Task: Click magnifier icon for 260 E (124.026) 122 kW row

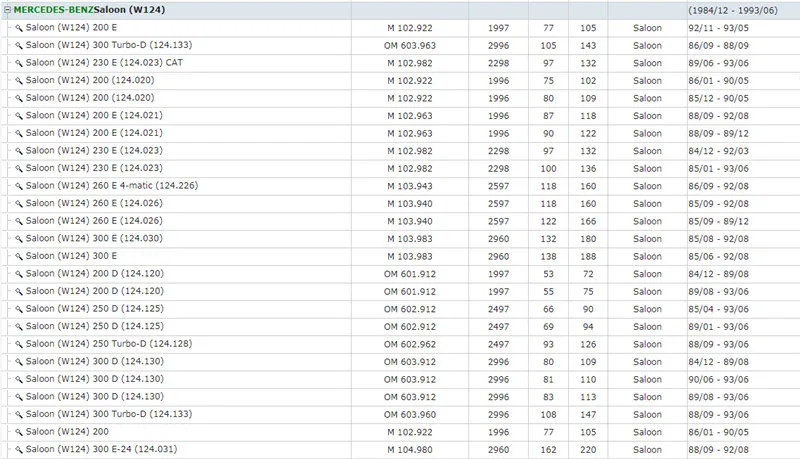Action: [19, 222]
